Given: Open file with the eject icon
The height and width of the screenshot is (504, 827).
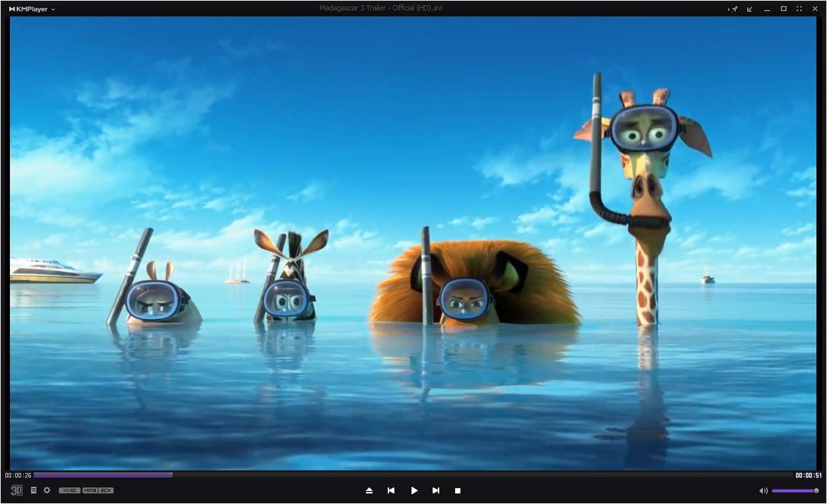Looking at the screenshot, I should click(369, 491).
